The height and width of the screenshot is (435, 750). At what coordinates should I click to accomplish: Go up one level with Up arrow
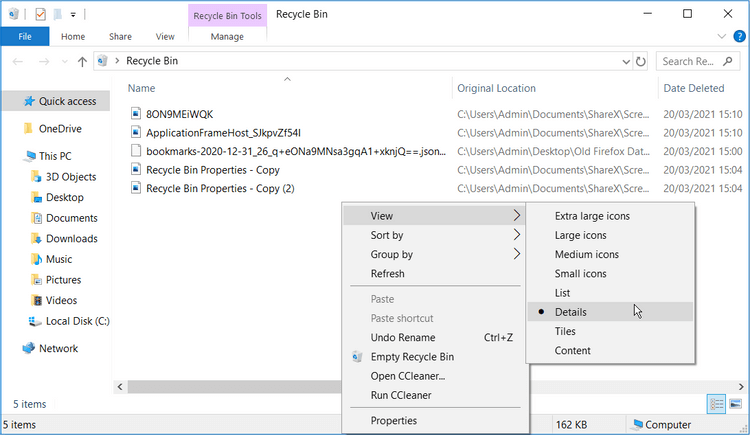pos(82,61)
